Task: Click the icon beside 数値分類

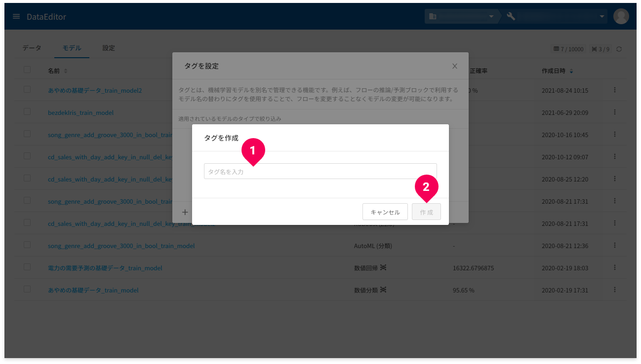Action: coord(383,290)
